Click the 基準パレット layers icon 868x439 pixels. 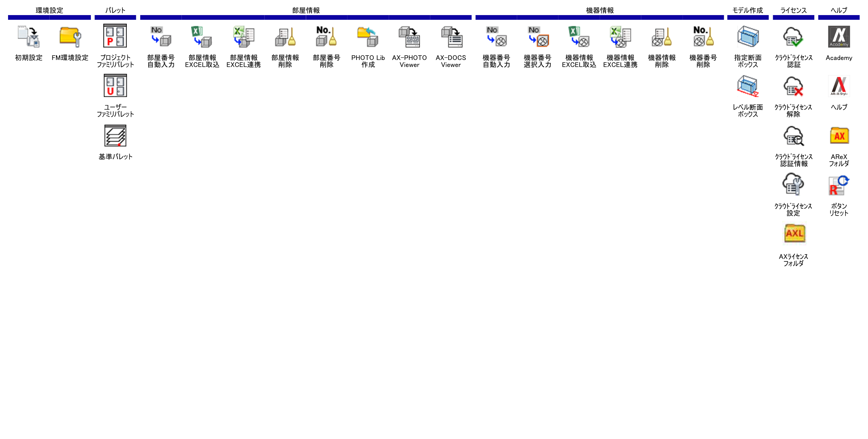115,135
